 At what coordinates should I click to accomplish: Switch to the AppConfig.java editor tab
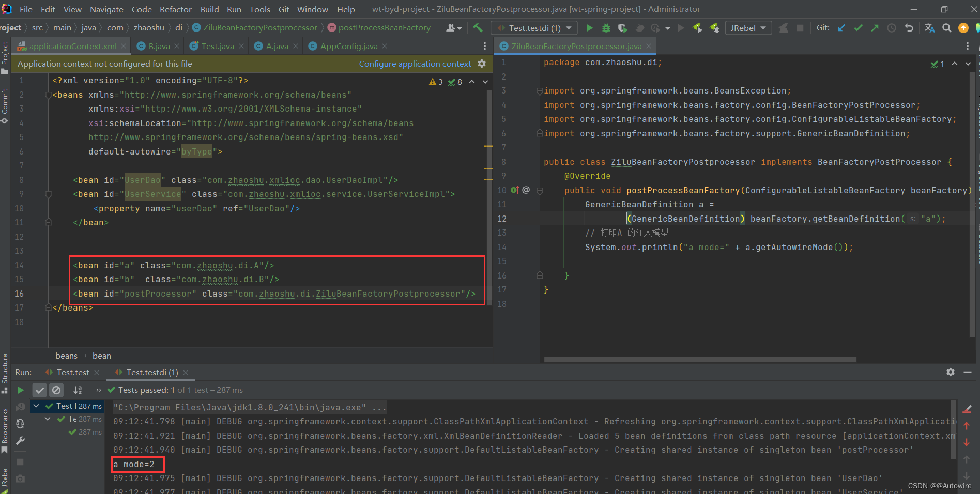[x=348, y=46]
